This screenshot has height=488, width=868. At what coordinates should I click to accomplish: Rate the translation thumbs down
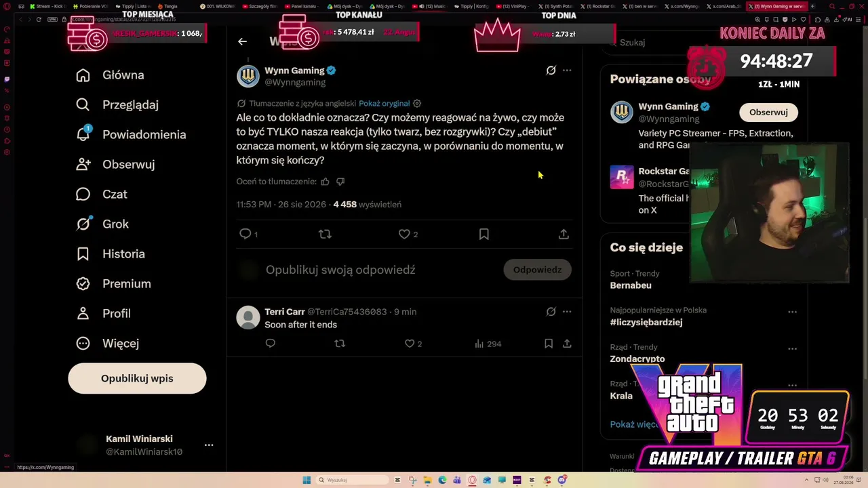pyautogui.click(x=340, y=182)
